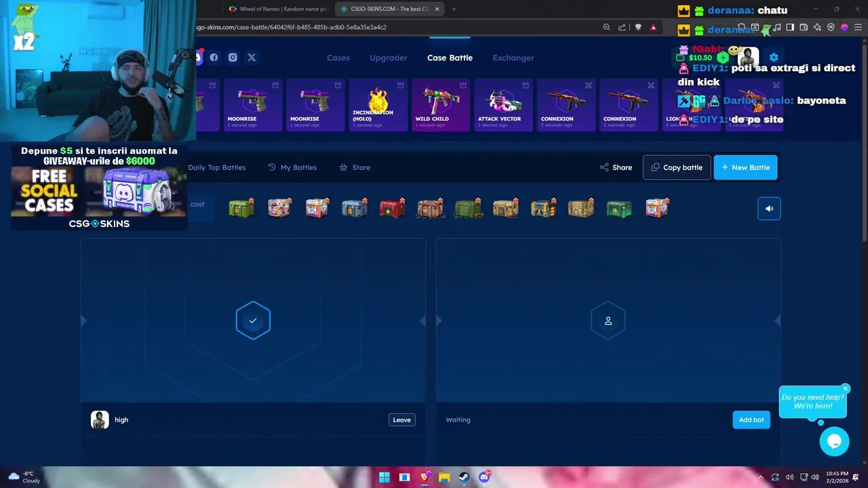Click the Copy battle button

click(x=677, y=167)
